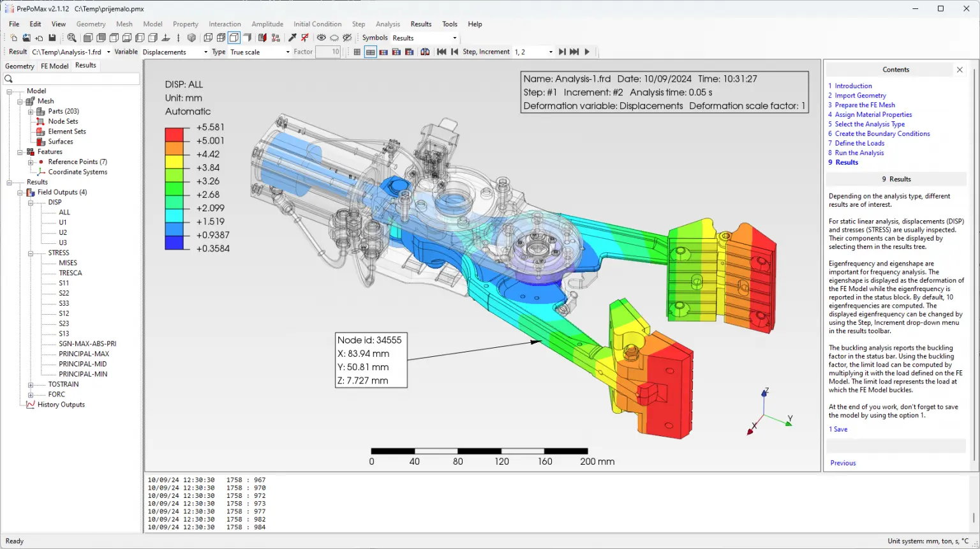Click the red color swatch in legend
980x549 pixels.
point(174,134)
